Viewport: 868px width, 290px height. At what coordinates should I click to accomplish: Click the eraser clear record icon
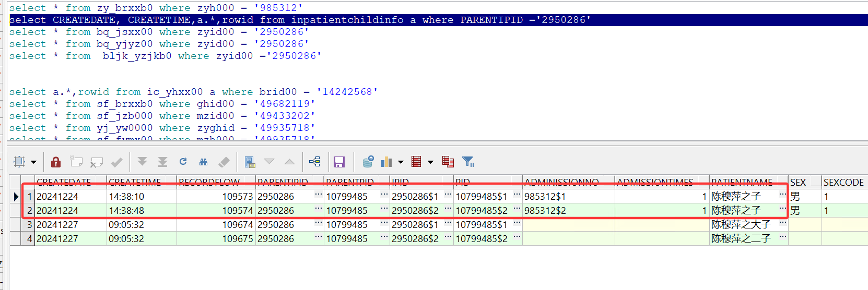pos(224,162)
